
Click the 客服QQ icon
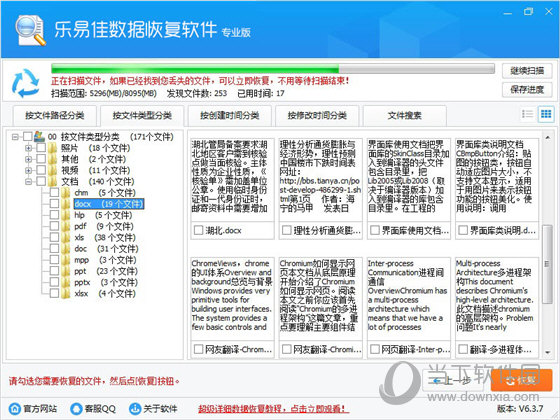pyautogui.click(x=76, y=409)
